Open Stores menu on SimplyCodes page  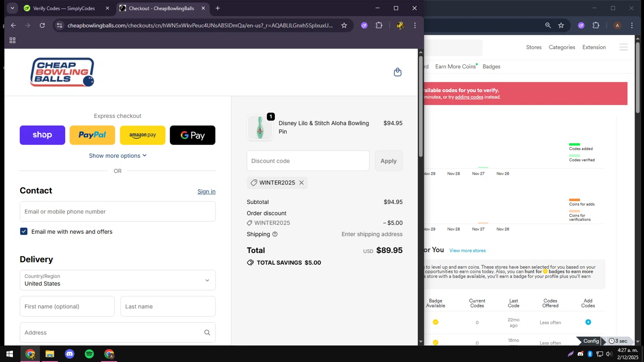click(x=534, y=47)
